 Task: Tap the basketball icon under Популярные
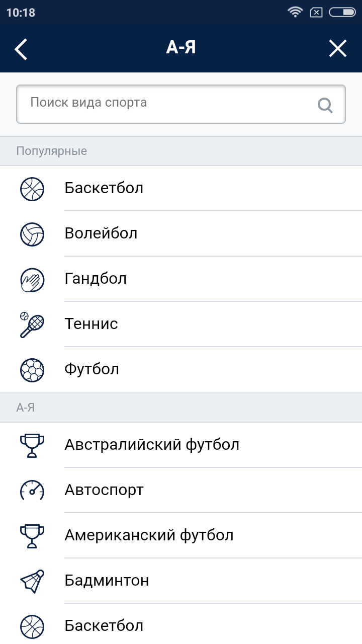pyautogui.click(x=32, y=189)
